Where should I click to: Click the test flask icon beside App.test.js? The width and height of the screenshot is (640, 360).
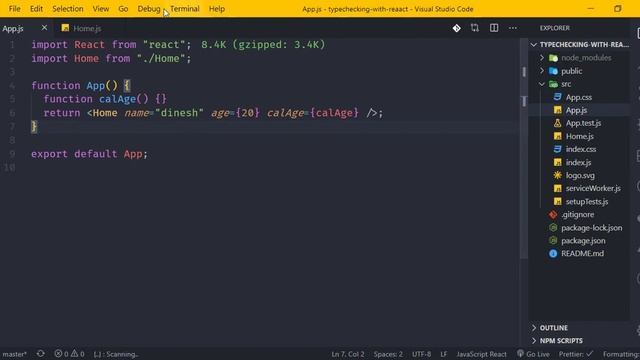tap(558, 123)
